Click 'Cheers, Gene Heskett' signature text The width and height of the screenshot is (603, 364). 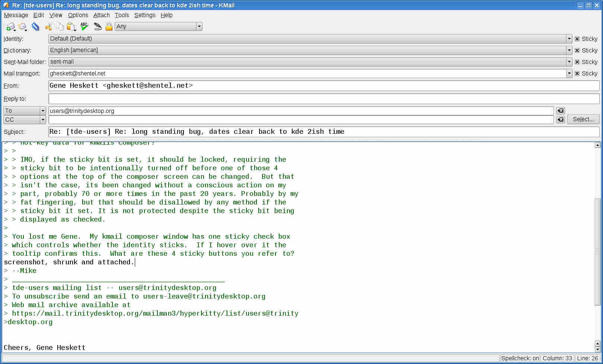(45, 348)
